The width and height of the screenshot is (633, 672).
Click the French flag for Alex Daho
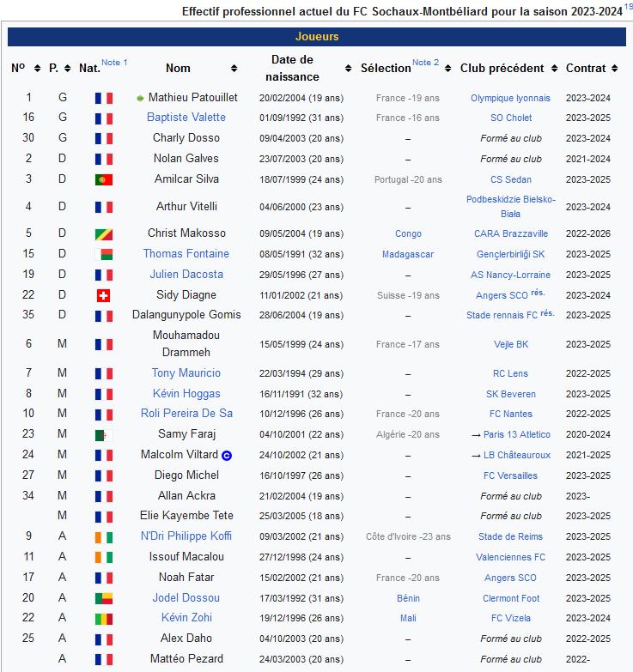click(104, 639)
